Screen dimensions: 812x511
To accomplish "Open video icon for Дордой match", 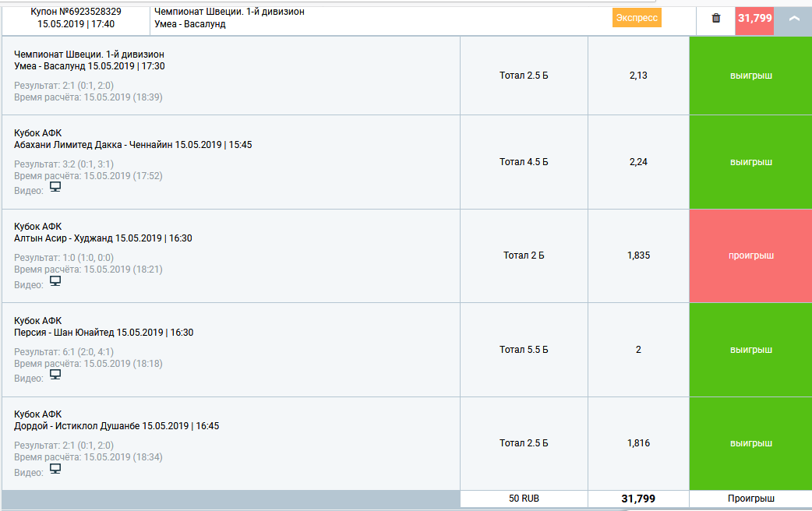I will [55, 469].
